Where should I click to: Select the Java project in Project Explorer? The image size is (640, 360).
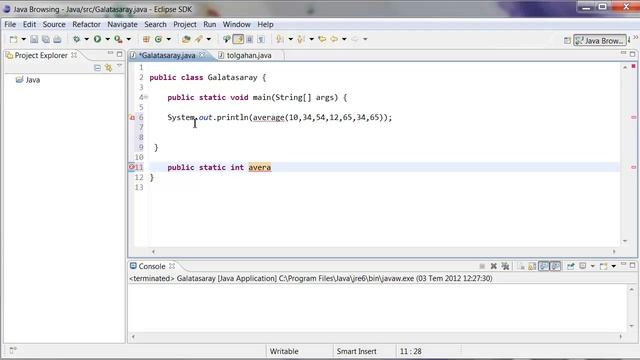[x=28, y=80]
